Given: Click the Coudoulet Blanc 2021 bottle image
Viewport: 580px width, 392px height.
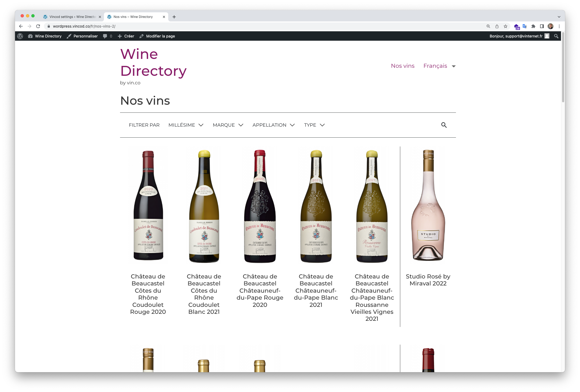Looking at the screenshot, I should (x=204, y=206).
